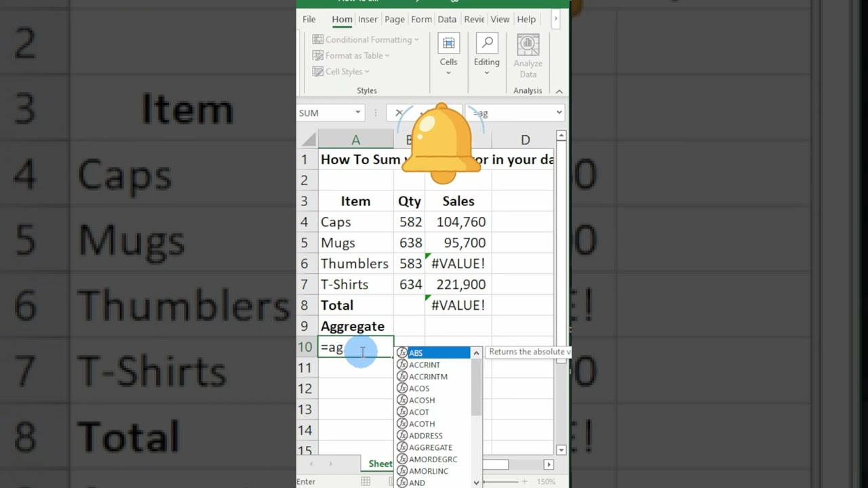Click the horizontal scroll right arrow
This screenshot has width=868, height=488.
click(x=549, y=464)
